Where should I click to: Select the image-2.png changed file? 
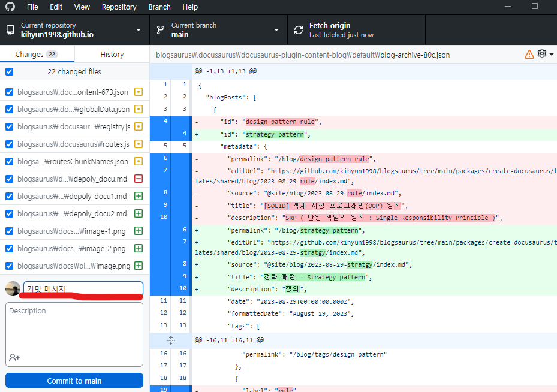pyautogui.click(x=74, y=249)
